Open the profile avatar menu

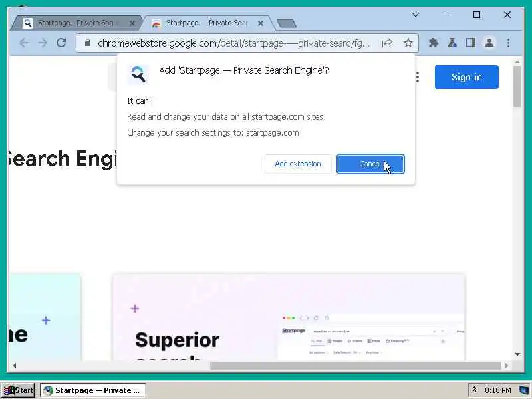pyautogui.click(x=489, y=43)
